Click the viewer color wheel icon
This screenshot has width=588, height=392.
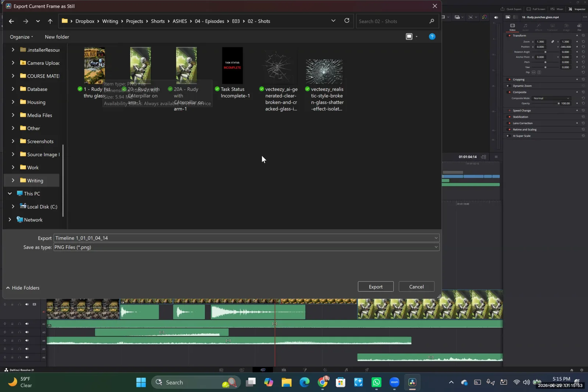click(484, 17)
